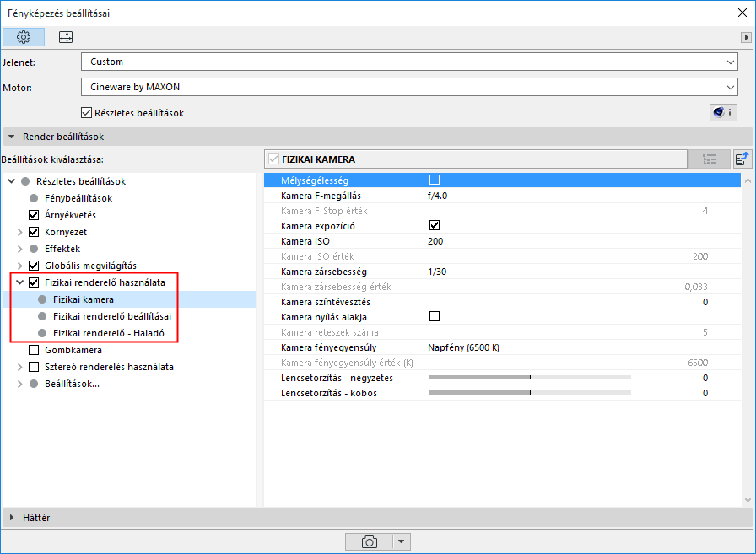This screenshot has width=756, height=554.
Task: Close the Fényképezés beállításai dialog
Action: [x=742, y=13]
